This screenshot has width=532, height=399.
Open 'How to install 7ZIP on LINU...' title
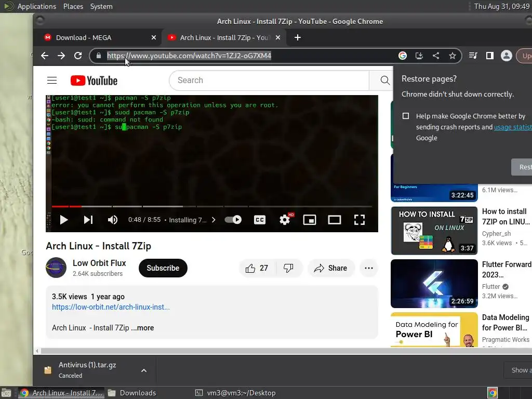click(x=506, y=217)
